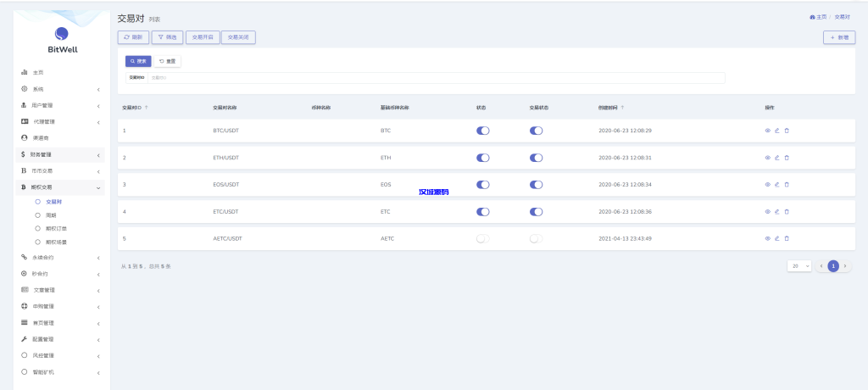Click the sort icon beside 交易对ID column

pyautogui.click(x=147, y=108)
